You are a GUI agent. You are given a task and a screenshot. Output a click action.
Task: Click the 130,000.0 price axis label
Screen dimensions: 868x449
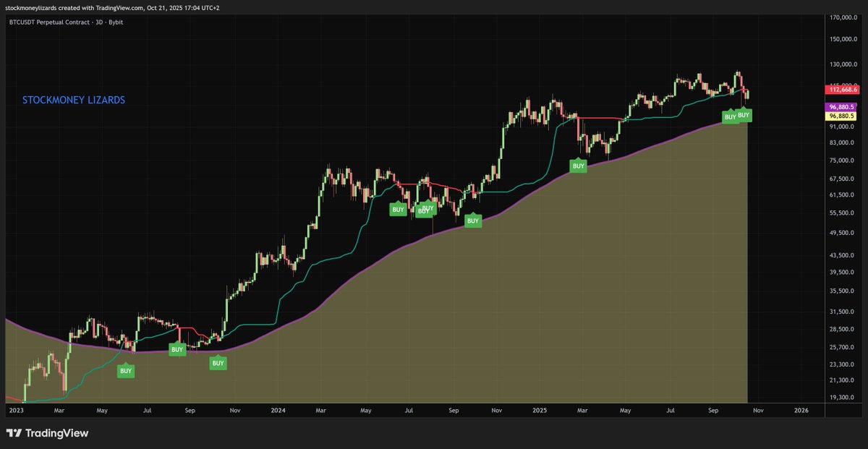(843, 64)
